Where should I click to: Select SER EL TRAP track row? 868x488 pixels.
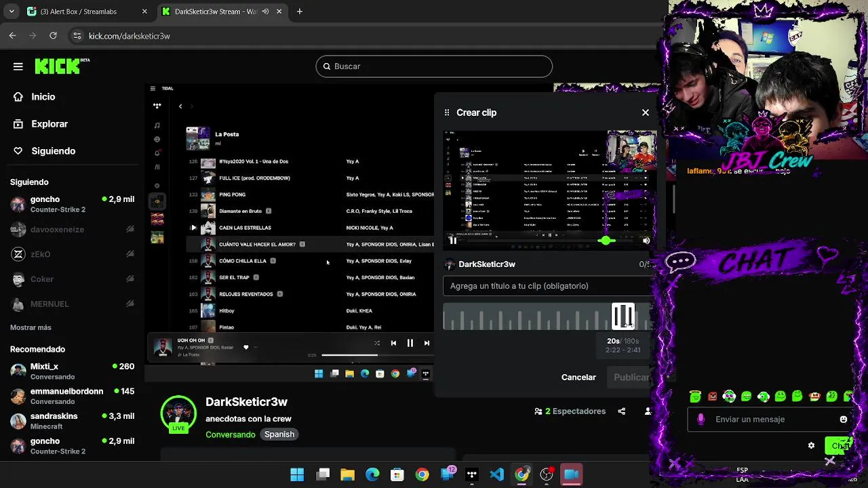pyautogui.click(x=310, y=277)
